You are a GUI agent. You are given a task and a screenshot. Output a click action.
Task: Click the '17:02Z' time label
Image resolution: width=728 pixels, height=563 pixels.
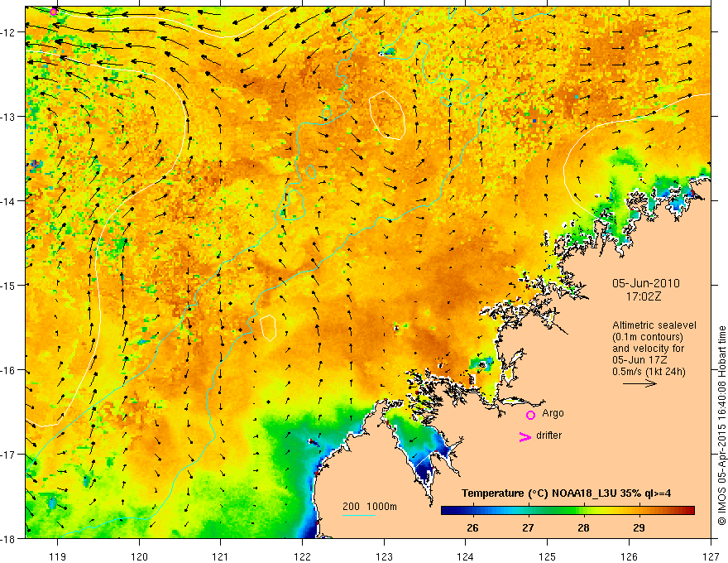(643, 296)
